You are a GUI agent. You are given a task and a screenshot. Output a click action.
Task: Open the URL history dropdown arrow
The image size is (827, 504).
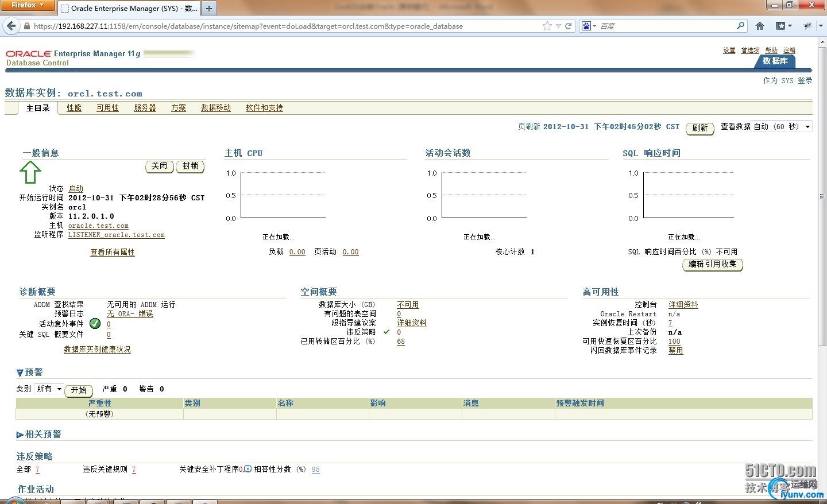(x=558, y=26)
